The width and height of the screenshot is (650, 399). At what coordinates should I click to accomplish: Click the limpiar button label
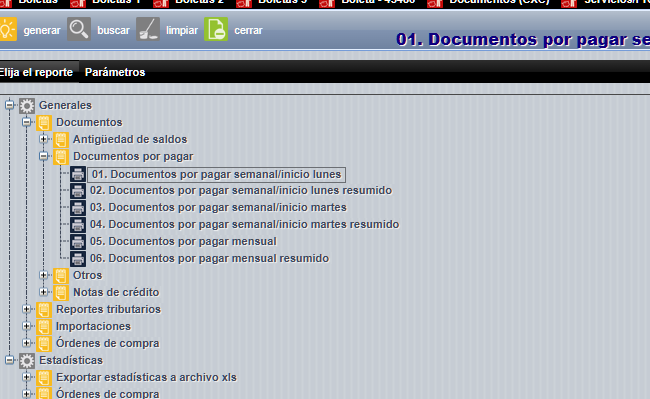coord(182,30)
